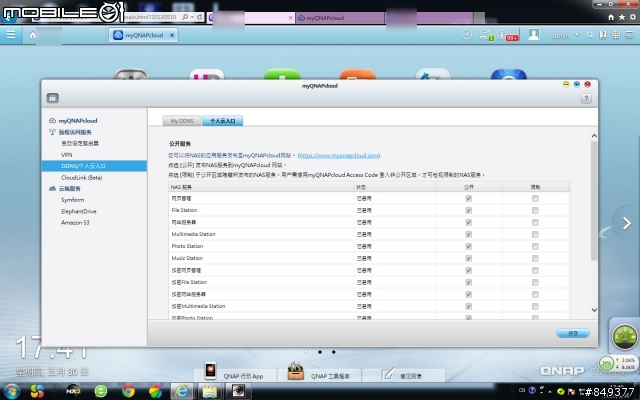
Task: Switch to the personal cloud portal tab
Action: point(222,121)
